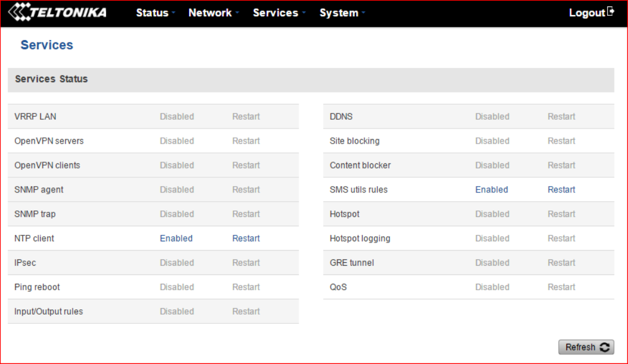Click Disabled status for IPsec
The width and height of the screenshot is (628, 364).
[x=176, y=263]
